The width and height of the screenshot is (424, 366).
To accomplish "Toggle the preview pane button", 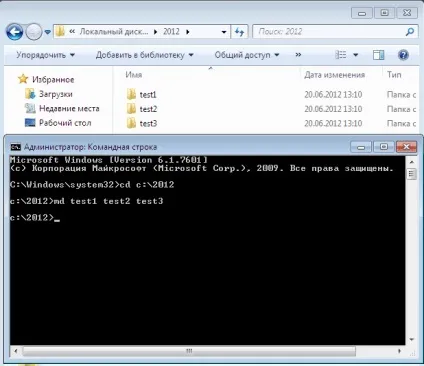I will [378, 55].
